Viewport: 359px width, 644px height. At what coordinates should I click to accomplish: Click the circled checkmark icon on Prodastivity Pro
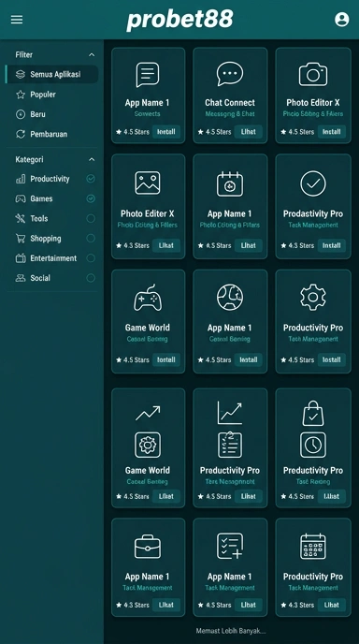(313, 183)
